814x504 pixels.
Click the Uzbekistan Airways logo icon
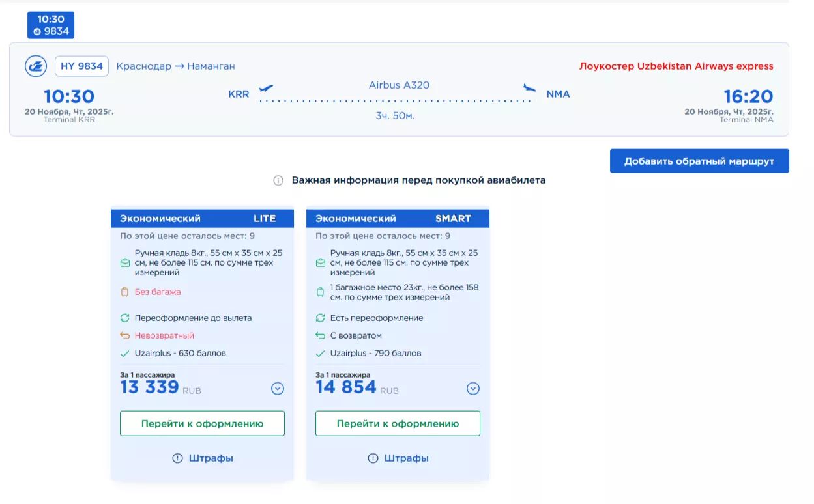click(36, 66)
